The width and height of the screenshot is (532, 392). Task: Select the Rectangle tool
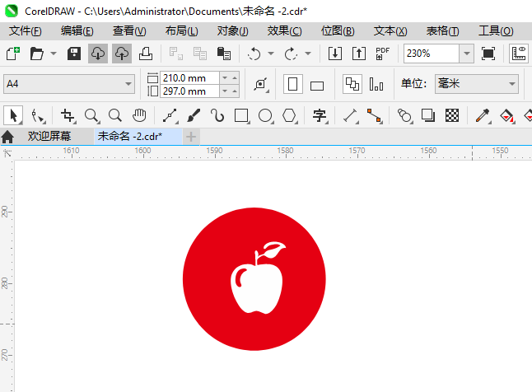tap(241, 115)
